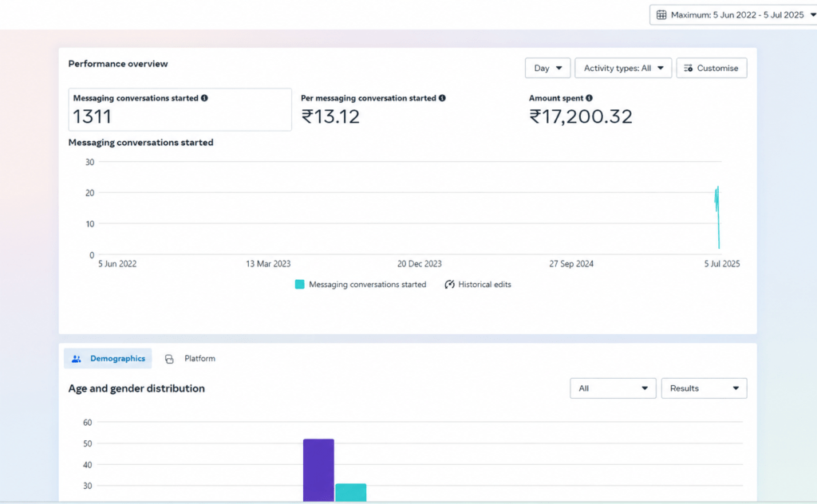Switch to the Demographics tab

(x=108, y=359)
